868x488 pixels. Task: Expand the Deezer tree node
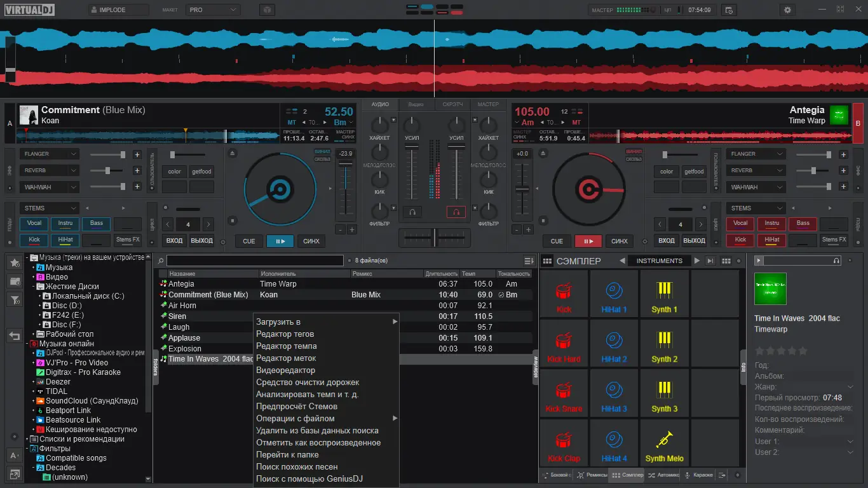pyautogui.click(x=32, y=382)
